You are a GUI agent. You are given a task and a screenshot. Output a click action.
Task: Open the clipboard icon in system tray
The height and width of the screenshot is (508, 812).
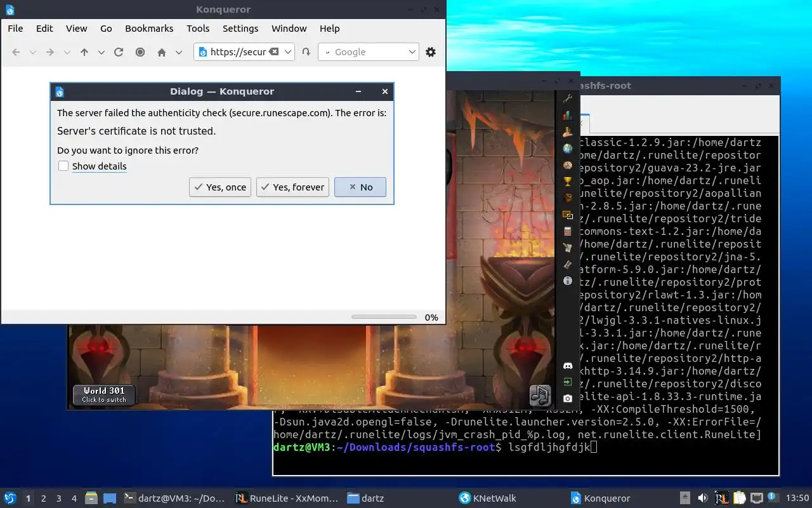point(739,498)
